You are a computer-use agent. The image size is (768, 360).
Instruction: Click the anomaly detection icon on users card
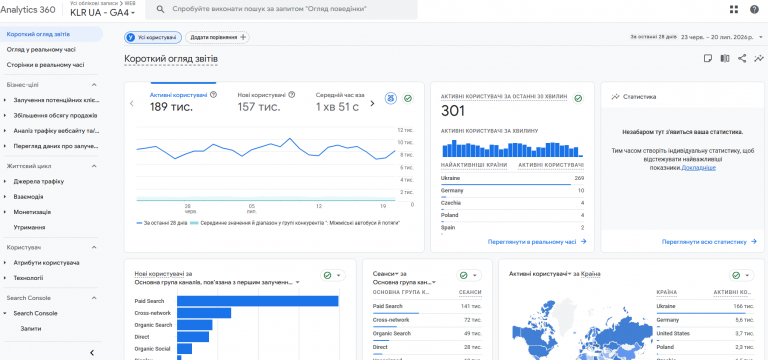pyautogui.click(x=390, y=98)
